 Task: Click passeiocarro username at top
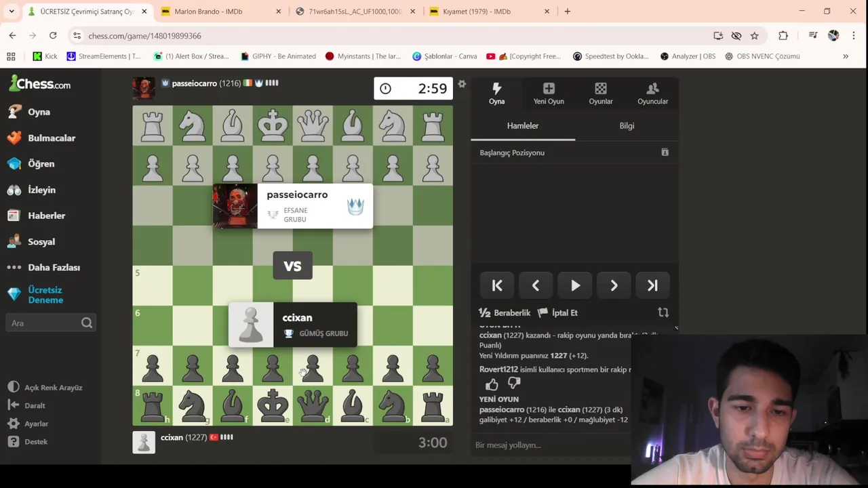pyautogui.click(x=194, y=83)
